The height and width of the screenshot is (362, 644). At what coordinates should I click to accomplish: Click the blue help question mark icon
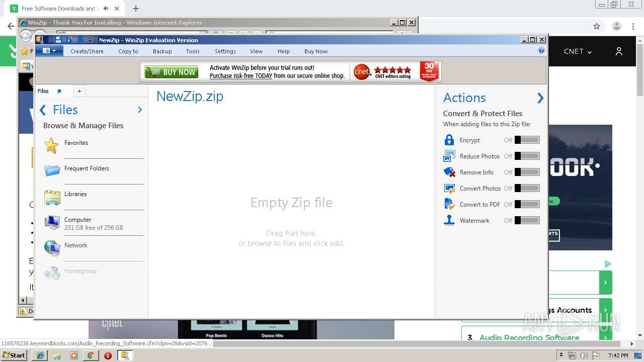(541, 51)
